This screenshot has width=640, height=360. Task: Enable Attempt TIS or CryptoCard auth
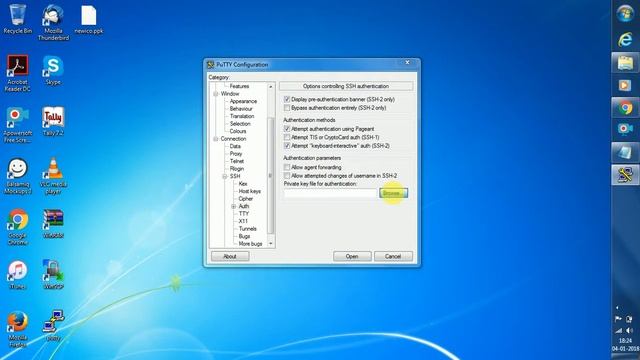pyautogui.click(x=287, y=137)
